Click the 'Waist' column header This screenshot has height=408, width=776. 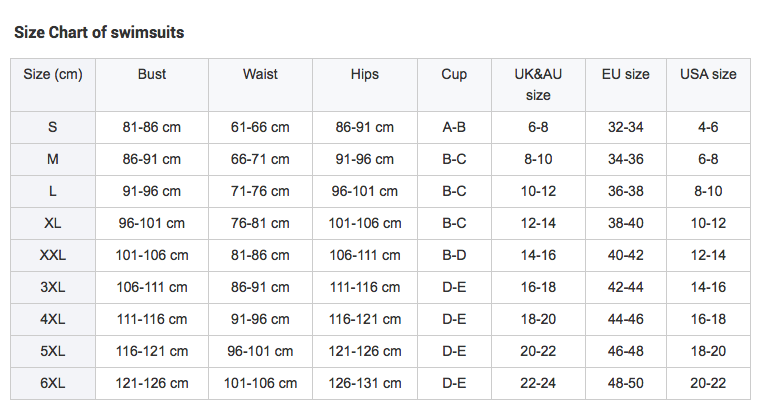tap(260, 74)
